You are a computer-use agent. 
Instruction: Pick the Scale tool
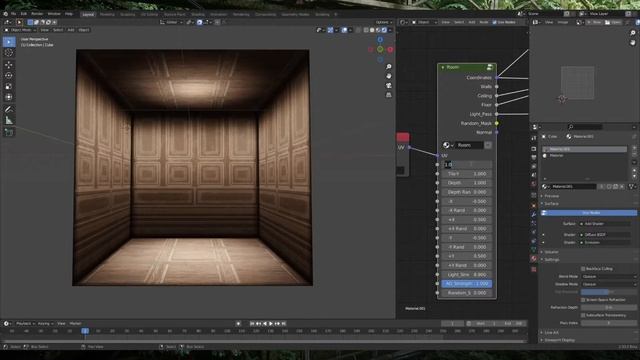pos(9,86)
